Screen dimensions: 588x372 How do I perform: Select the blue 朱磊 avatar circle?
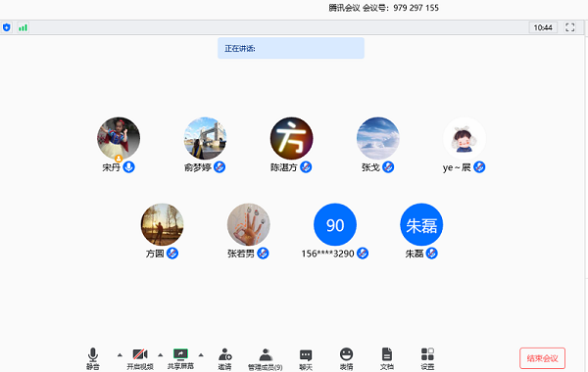point(421,224)
